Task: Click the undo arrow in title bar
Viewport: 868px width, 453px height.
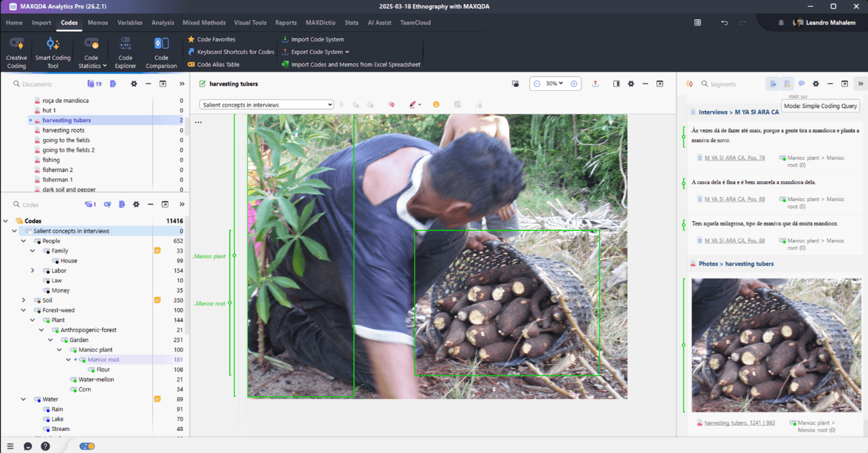Action: (724, 23)
